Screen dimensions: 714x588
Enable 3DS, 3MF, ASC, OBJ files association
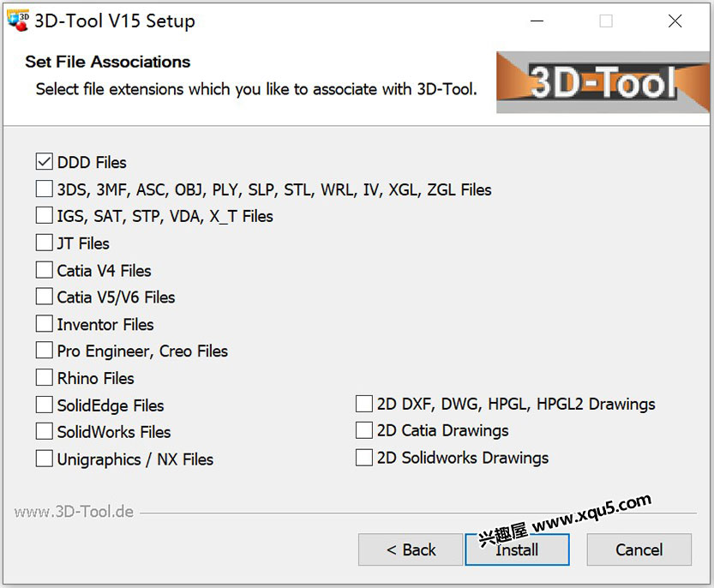45,189
